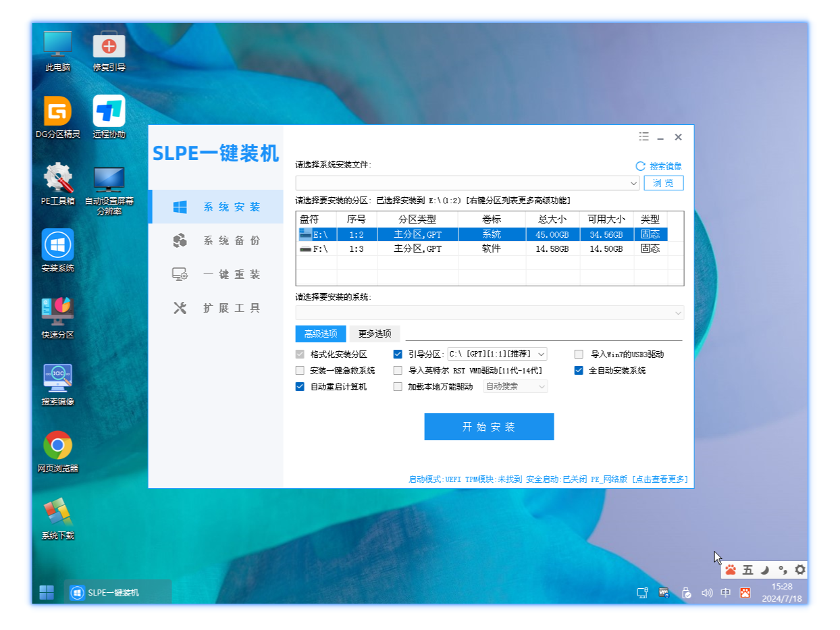This screenshot has height=630, width=840.
Task: Switch to the 更多选项 tab
Action: [374, 334]
